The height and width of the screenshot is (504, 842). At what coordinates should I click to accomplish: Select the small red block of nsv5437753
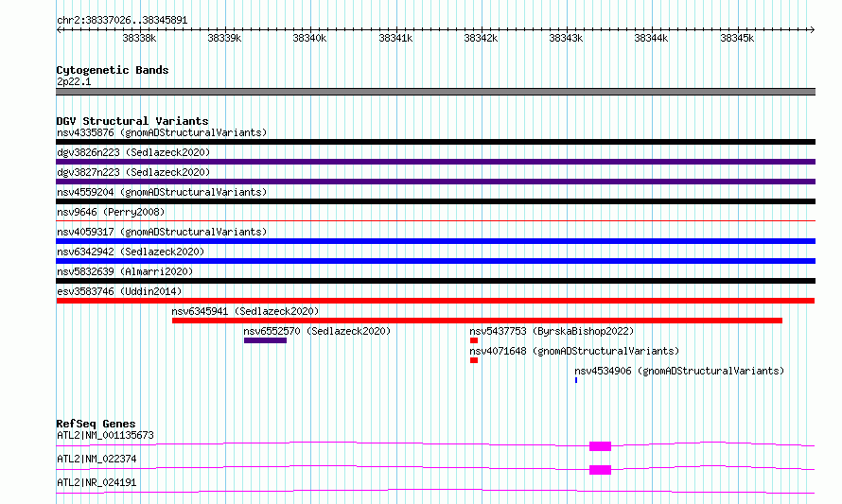click(x=474, y=340)
